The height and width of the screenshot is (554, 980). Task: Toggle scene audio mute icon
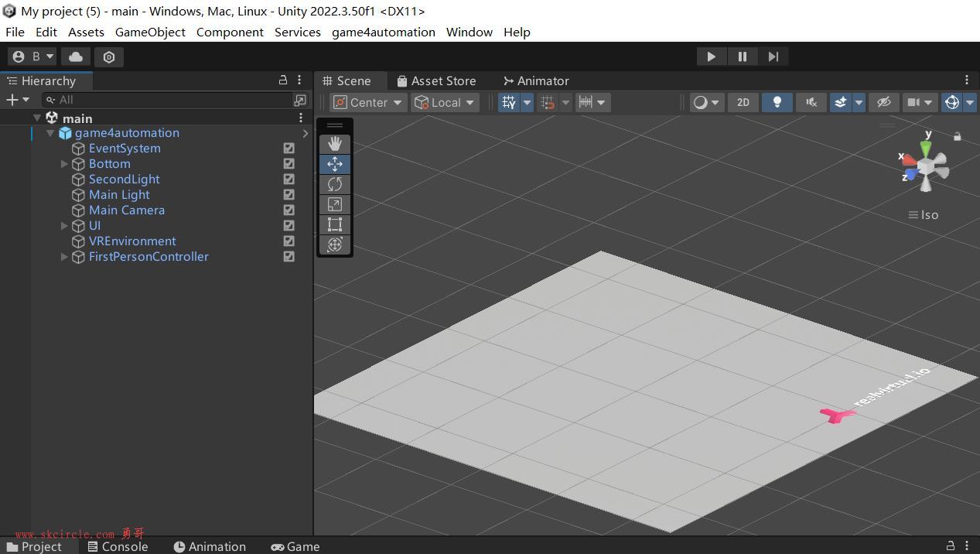tap(811, 102)
